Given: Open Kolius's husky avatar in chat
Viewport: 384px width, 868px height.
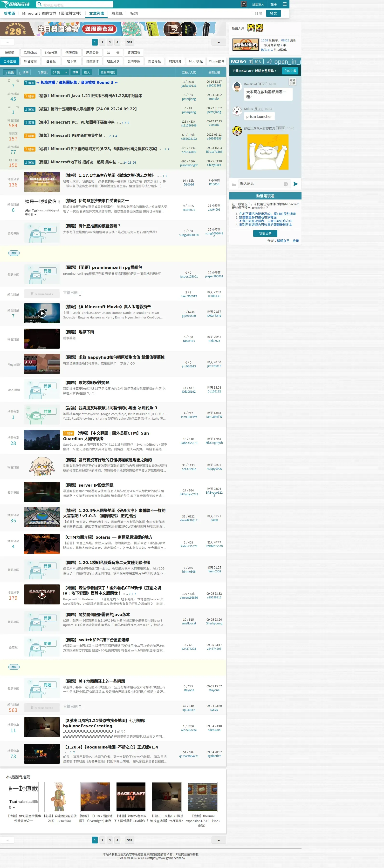Looking at the screenshot, I should click(237, 111).
